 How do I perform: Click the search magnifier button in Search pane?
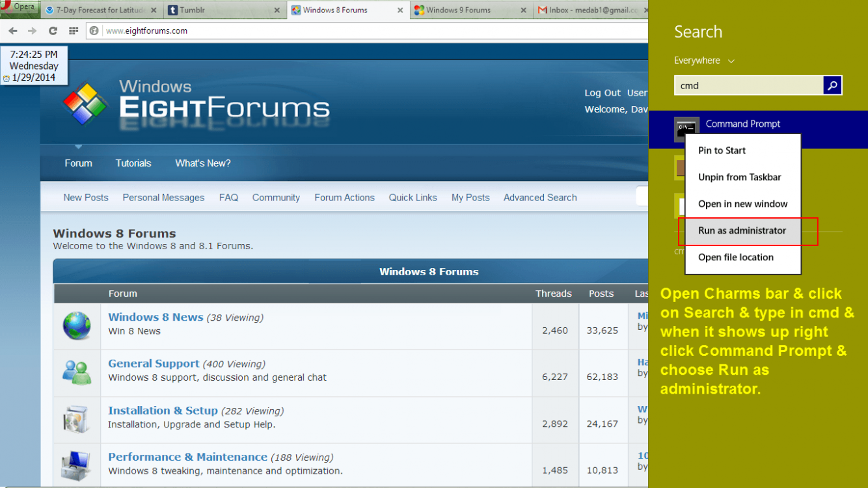coord(833,85)
